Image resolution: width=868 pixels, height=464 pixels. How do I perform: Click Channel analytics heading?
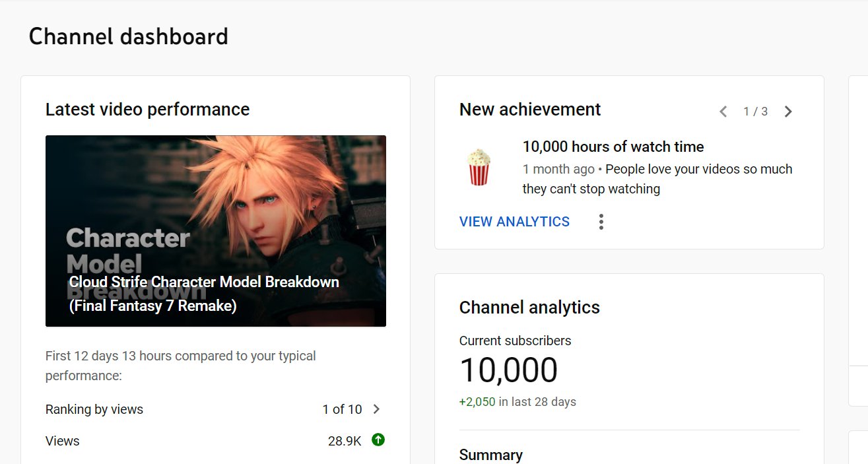[529, 308]
